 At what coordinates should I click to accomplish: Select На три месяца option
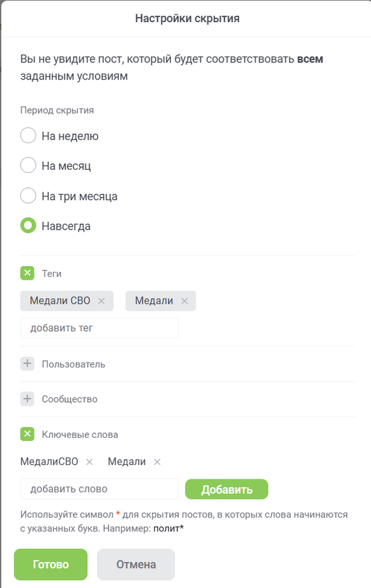point(28,196)
